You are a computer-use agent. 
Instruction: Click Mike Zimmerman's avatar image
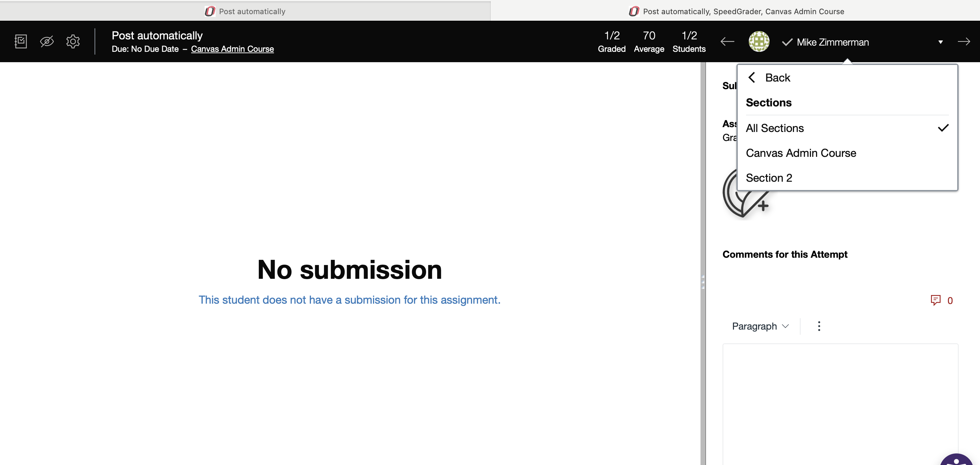758,41
